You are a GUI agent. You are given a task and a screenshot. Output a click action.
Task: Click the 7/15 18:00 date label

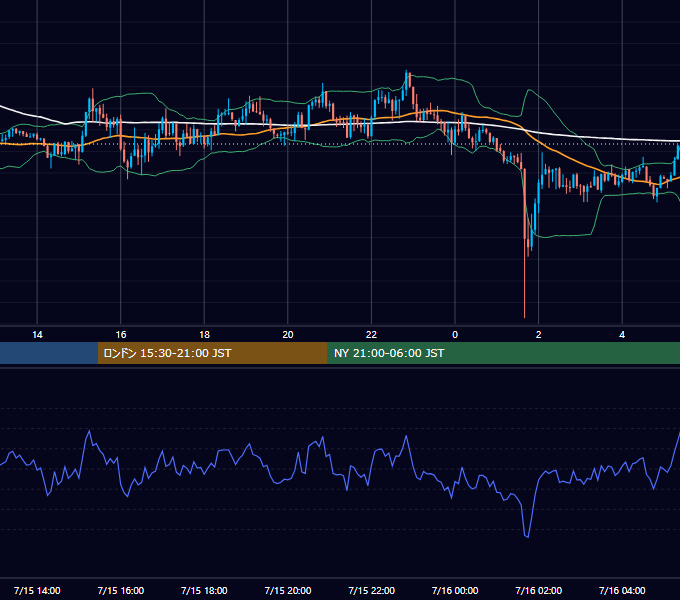click(x=204, y=590)
